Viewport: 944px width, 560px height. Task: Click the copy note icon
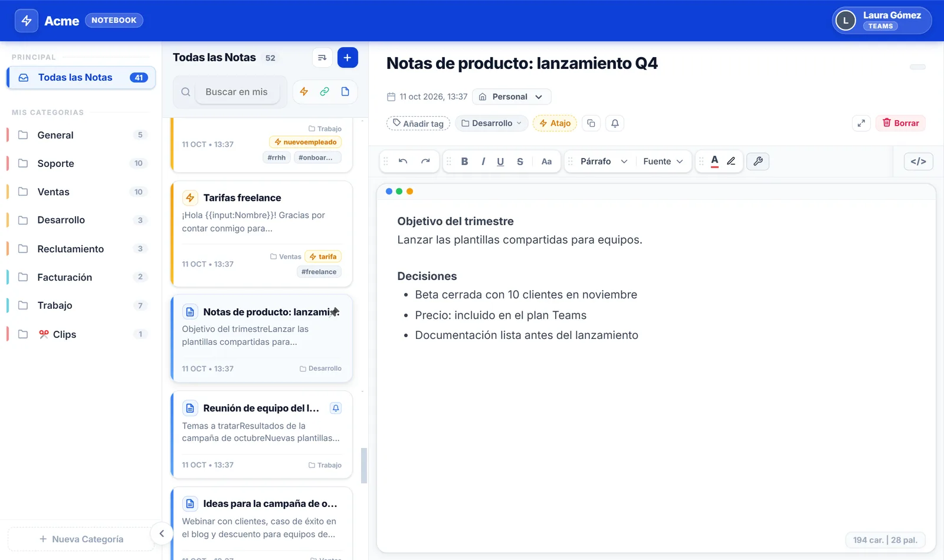click(x=591, y=123)
